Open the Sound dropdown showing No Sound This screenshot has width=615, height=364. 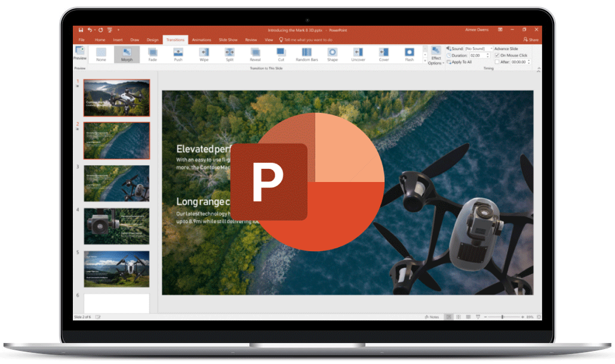[478, 48]
